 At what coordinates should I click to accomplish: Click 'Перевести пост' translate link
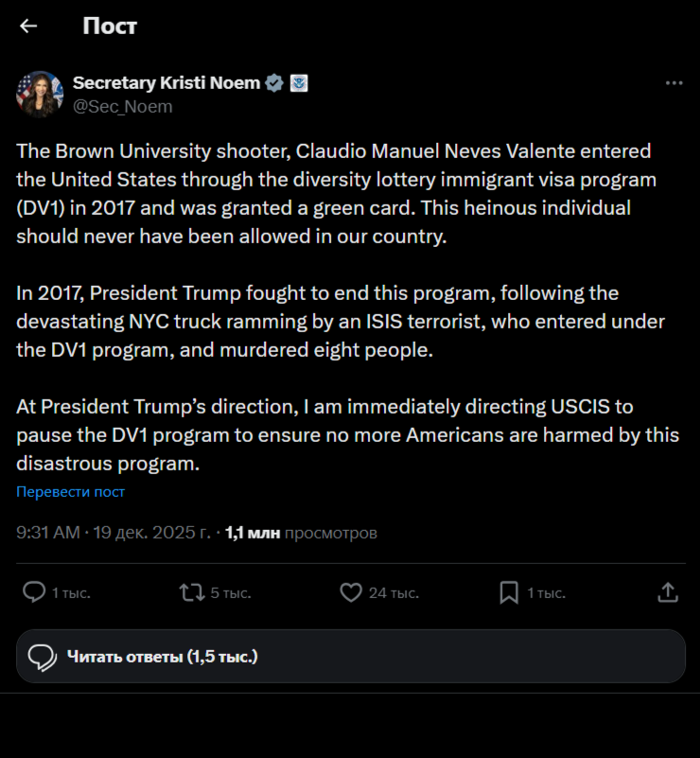(71, 492)
